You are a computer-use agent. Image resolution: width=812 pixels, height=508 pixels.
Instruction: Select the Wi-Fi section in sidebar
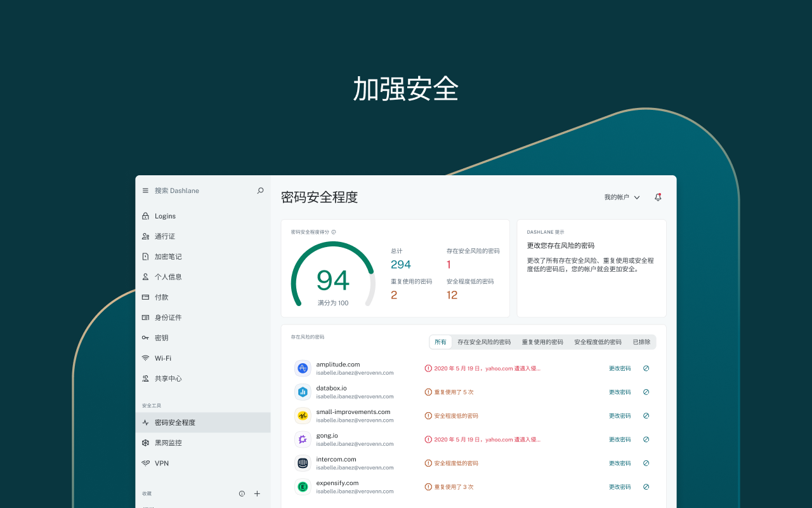[164, 358]
